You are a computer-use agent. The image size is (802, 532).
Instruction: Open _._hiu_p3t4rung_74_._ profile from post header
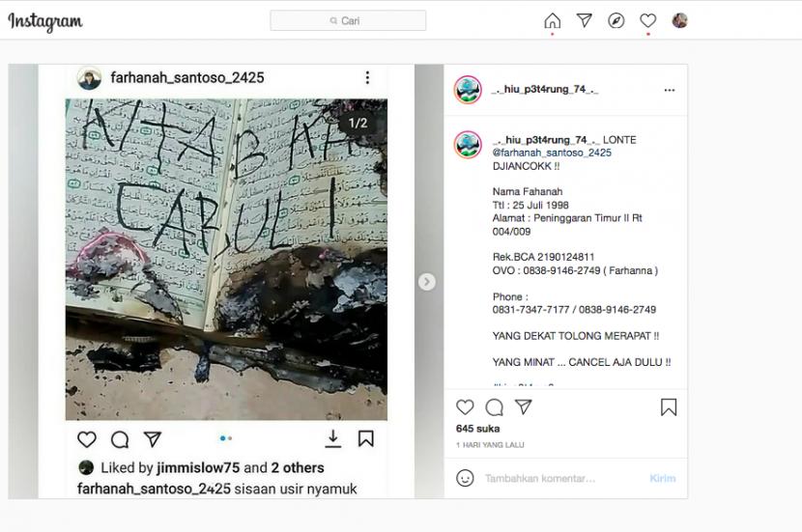tap(545, 90)
